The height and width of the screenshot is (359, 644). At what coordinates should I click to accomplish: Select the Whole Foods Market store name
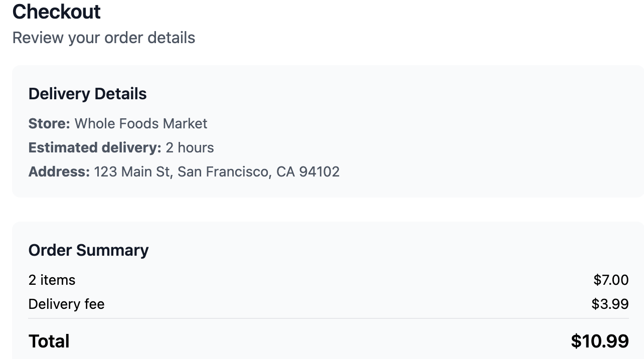click(141, 123)
